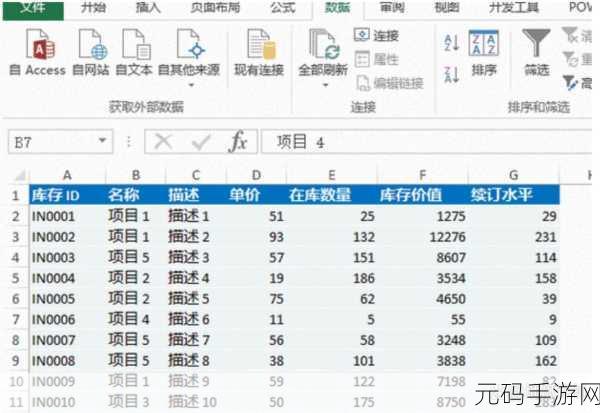Select cell with value 231
The width and height of the screenshot is (600, 413).
tap(514, 237)
